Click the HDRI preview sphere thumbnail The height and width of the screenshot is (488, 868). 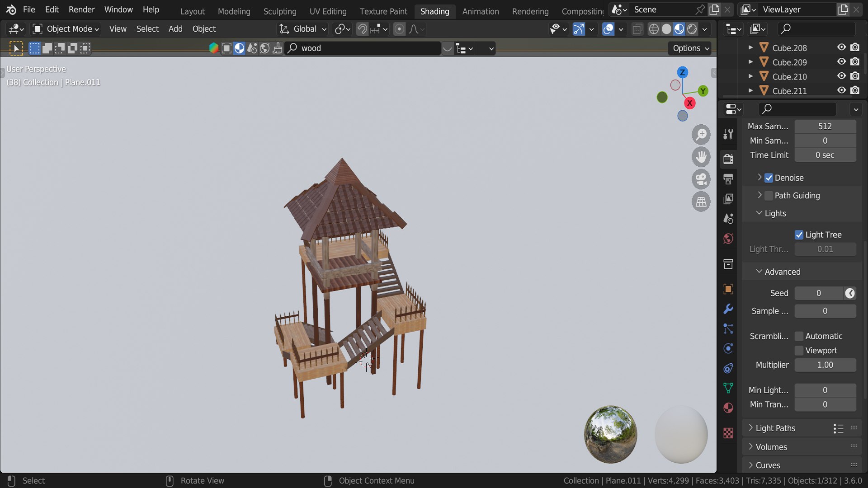[610, 434]
